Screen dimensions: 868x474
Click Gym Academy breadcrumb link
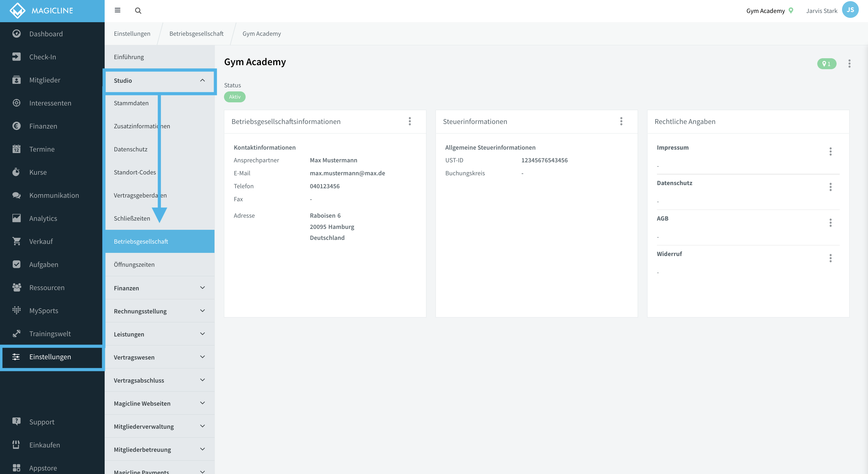pyautogui.click(x=261, y=34)
